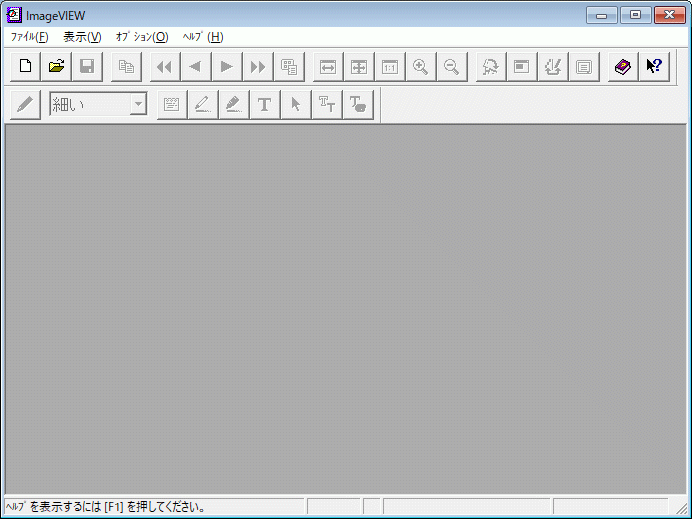
Task: Close the ImageVIEW window
Action: [x=669, y=15]
